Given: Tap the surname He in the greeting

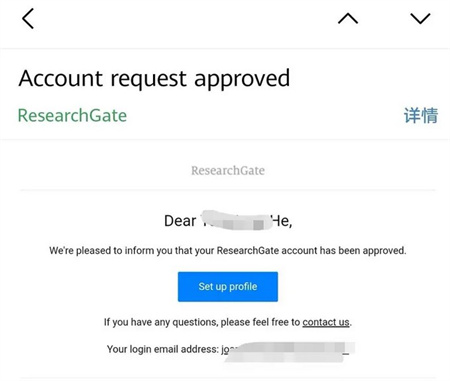Looking at the screenshot, I should point(282,221).
